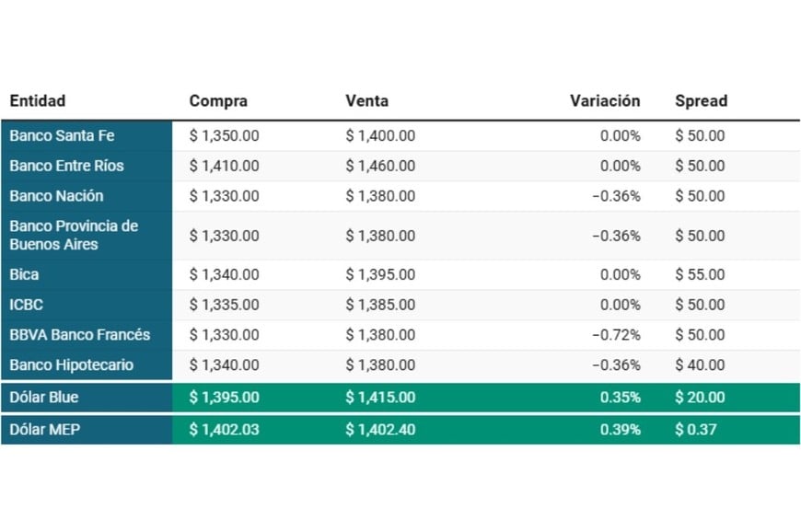Click the Dólar Blue row label
801x532 pixels.
point(43,398)
